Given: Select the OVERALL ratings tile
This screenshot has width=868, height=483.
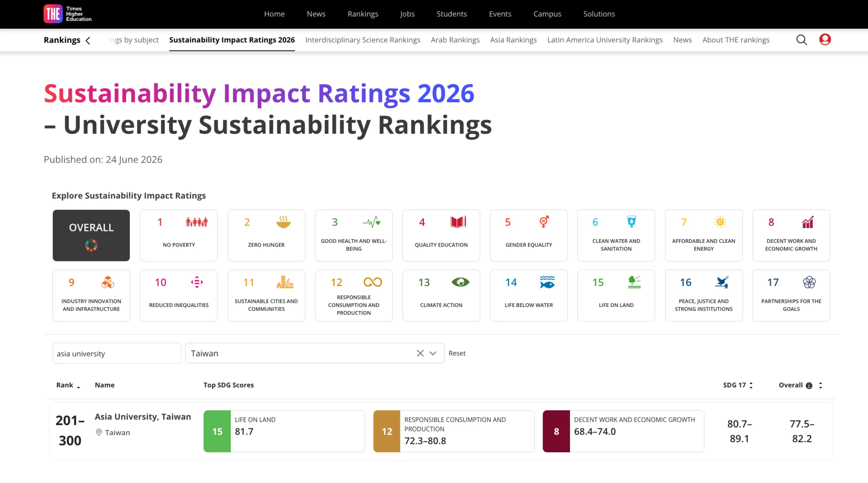Looking at the screenshot, I should (x=91, y=235).
